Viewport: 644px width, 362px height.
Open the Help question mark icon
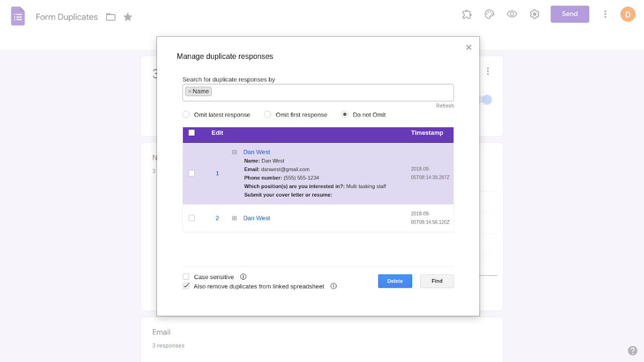click(633, 350)
